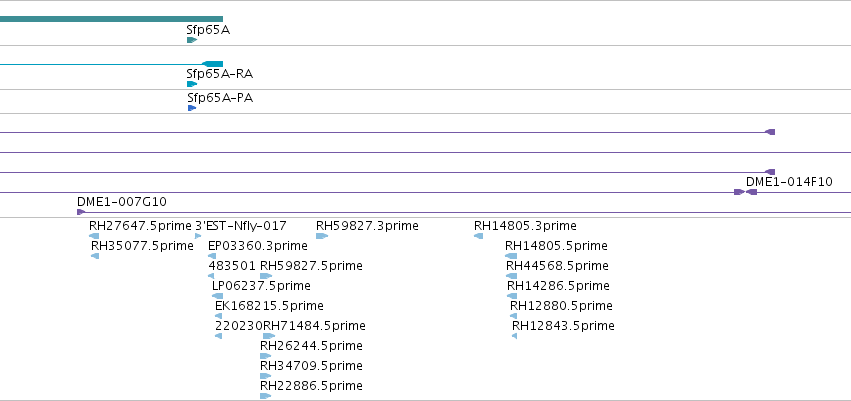Select the Sfp65A-PA protein arrow

(x=192, y=108)
